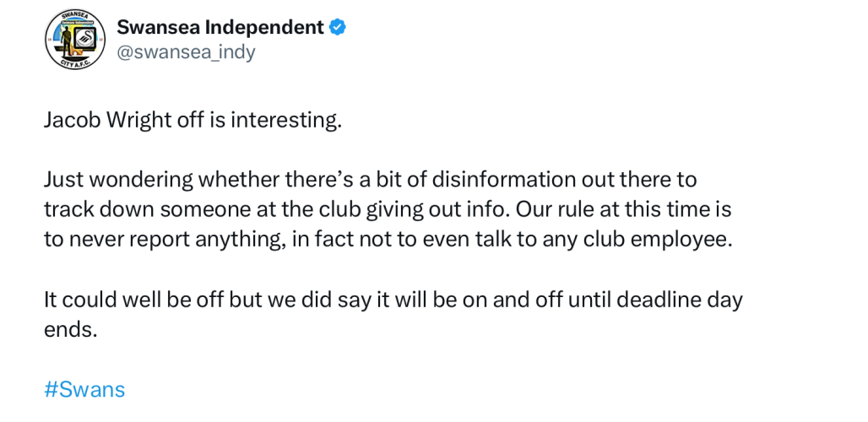This screenshot has height=422, width=868.
Task: Click the final word 'ends.' of tweet
Action: [x=71, y=329]
